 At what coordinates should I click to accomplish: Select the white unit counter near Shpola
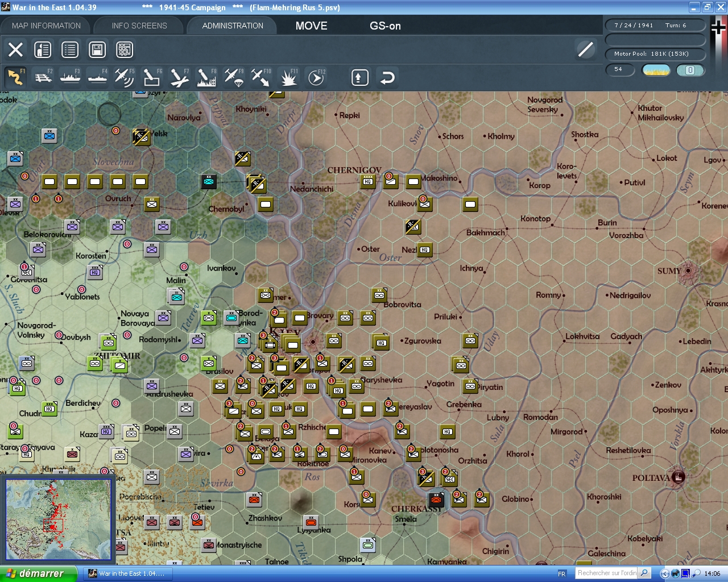tap(368, 545)
